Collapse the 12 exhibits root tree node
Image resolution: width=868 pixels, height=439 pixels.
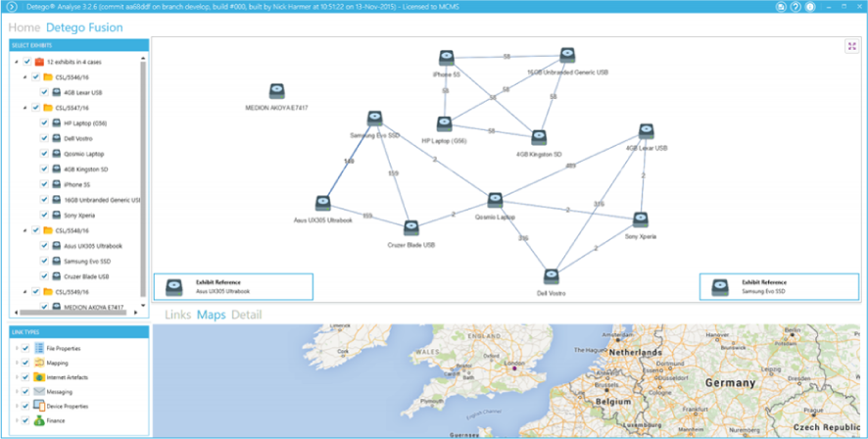[x=17, y=62]
